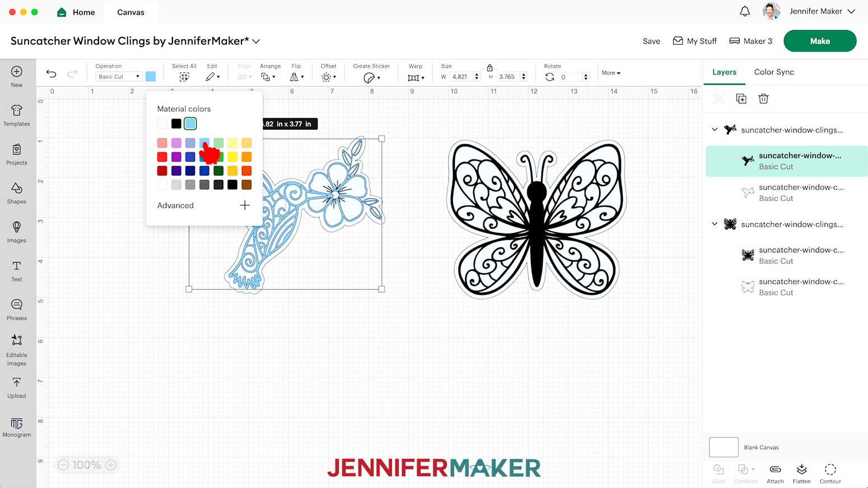Open the operation color swatch in toolbar
868x488 pixels.
click(151, 77)
